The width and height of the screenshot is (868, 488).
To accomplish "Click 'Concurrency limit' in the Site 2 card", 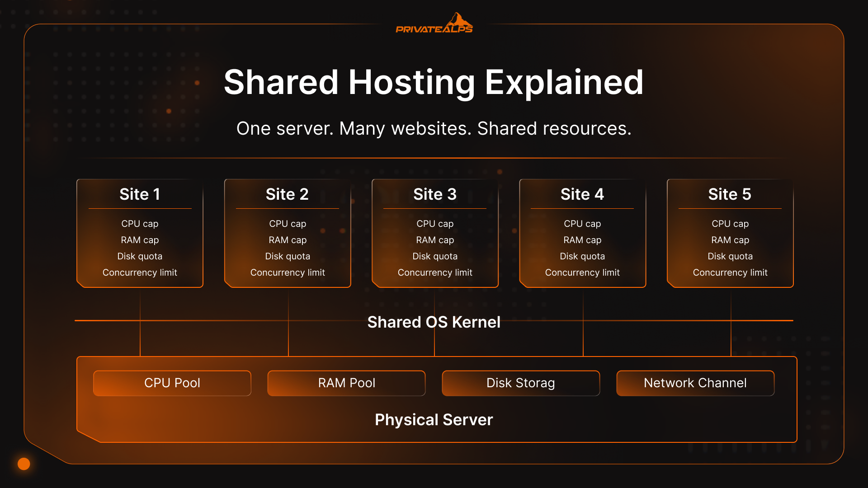I will coord(288,272).
